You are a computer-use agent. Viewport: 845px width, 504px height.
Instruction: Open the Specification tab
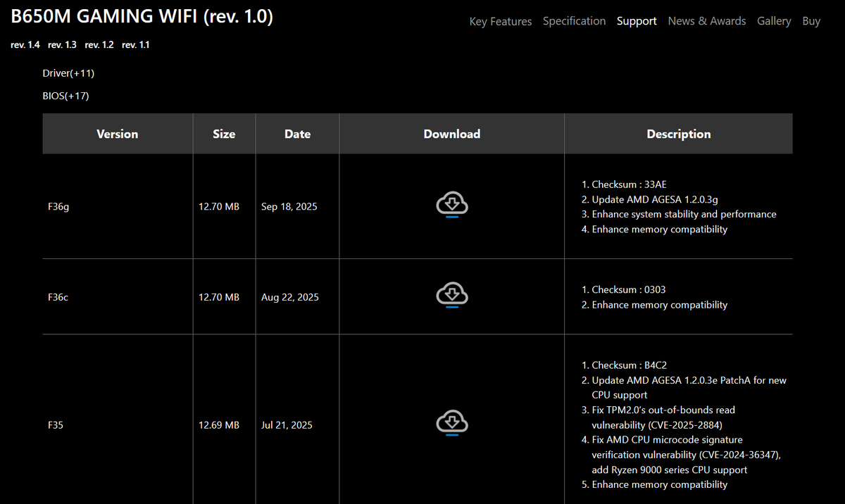tap(574, 21)
